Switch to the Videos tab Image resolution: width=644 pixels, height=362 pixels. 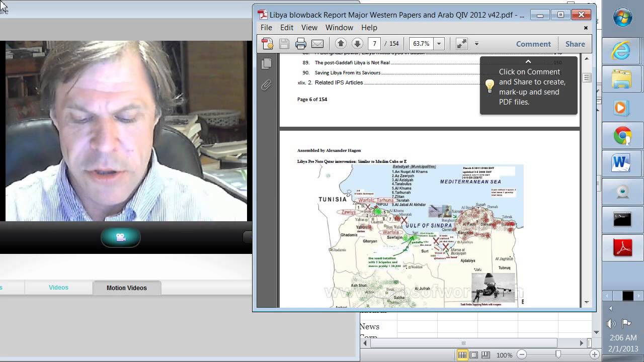[58, 288]
